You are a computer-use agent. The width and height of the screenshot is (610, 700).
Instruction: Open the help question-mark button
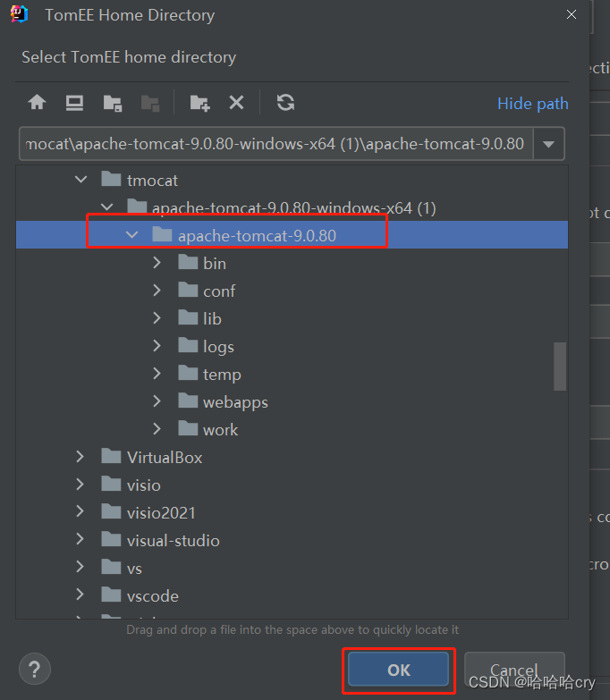pyautogui.click(x=34, y=669)
